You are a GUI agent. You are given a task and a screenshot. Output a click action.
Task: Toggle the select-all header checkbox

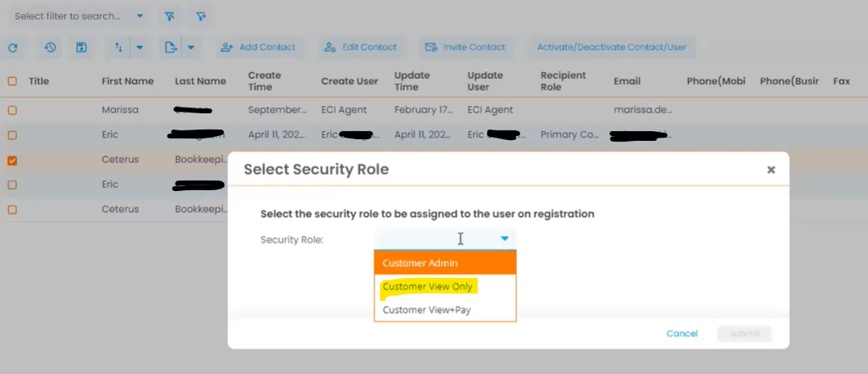(12, 81)
